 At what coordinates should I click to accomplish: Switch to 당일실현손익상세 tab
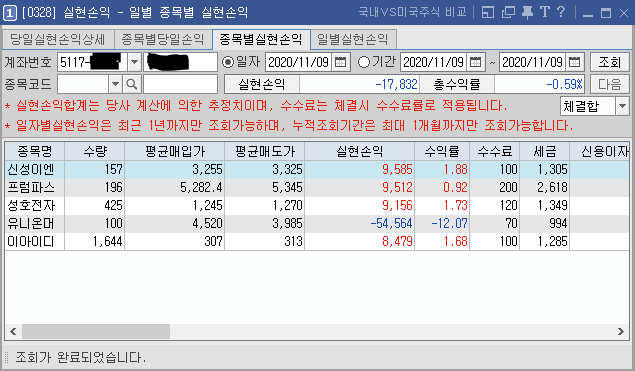[58, 39]
